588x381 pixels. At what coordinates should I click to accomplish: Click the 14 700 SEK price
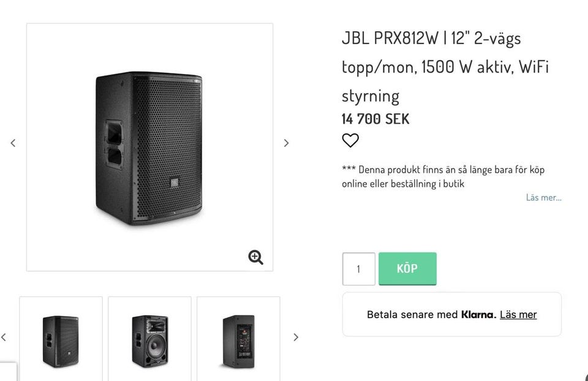tap(375, 119)
